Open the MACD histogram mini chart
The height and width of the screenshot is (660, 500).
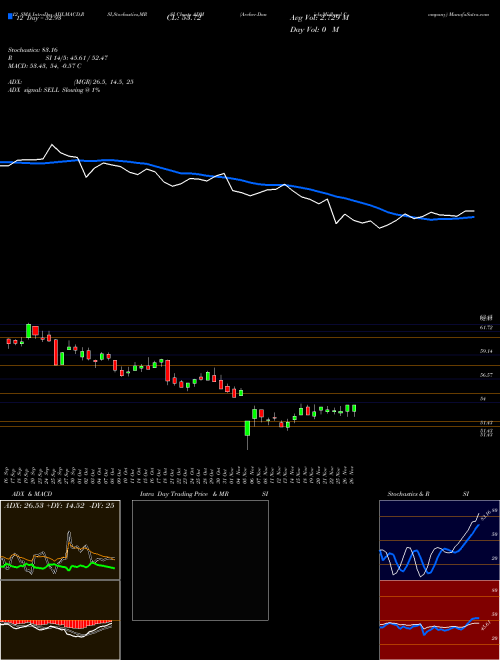60,620
